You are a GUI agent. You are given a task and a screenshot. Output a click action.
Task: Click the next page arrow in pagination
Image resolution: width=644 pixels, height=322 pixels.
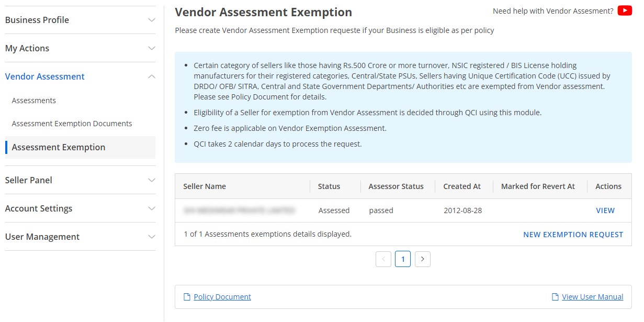423,259
